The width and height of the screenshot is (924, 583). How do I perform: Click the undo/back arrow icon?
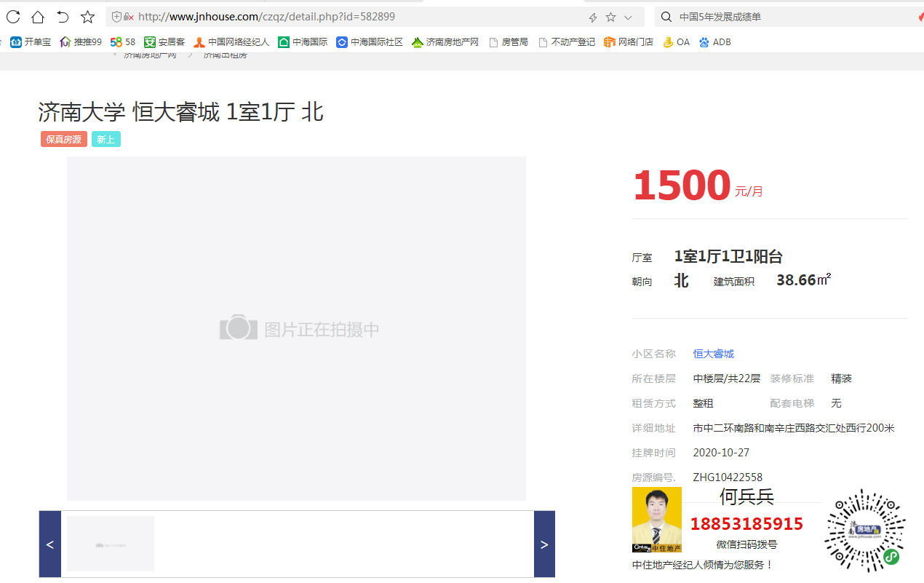pos(63,17)
